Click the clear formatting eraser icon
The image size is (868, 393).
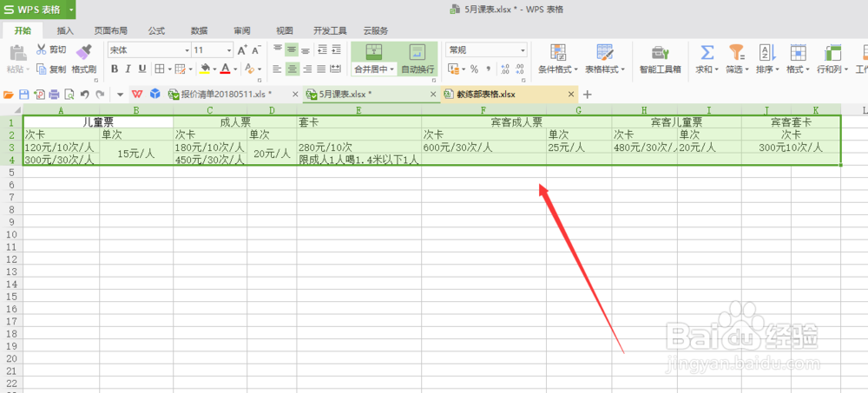coord(249,69)
